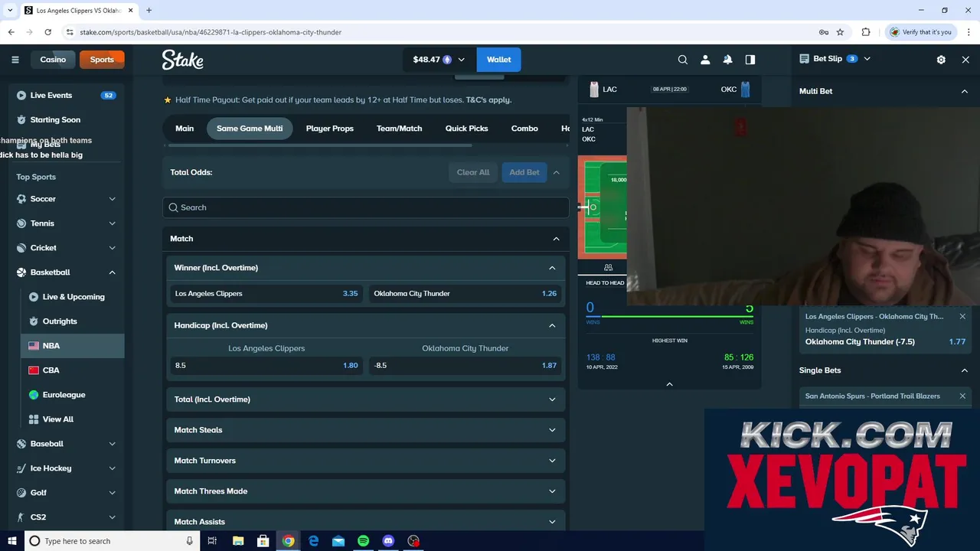Switch to Player Props tab
The width and height of the screenshot is (980, 551).
[x=330, y=129]
